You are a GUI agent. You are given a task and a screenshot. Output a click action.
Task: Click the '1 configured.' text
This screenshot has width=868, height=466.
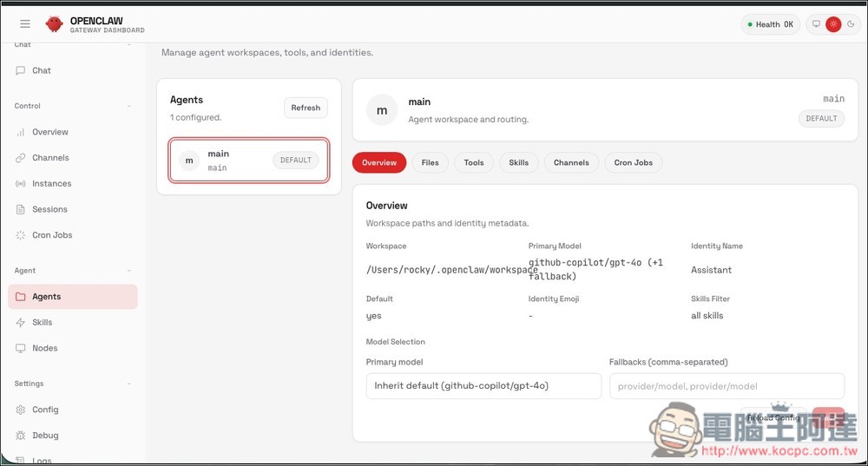195,117
